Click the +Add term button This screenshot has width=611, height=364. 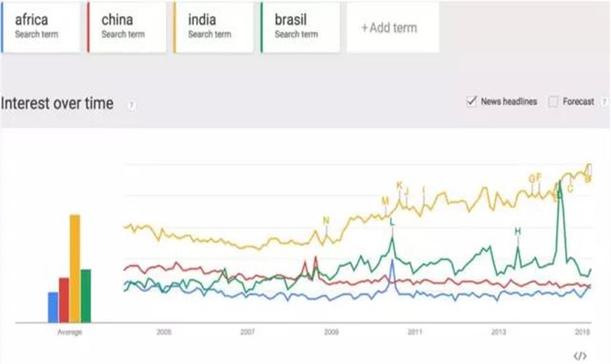[x=392, y=28]
